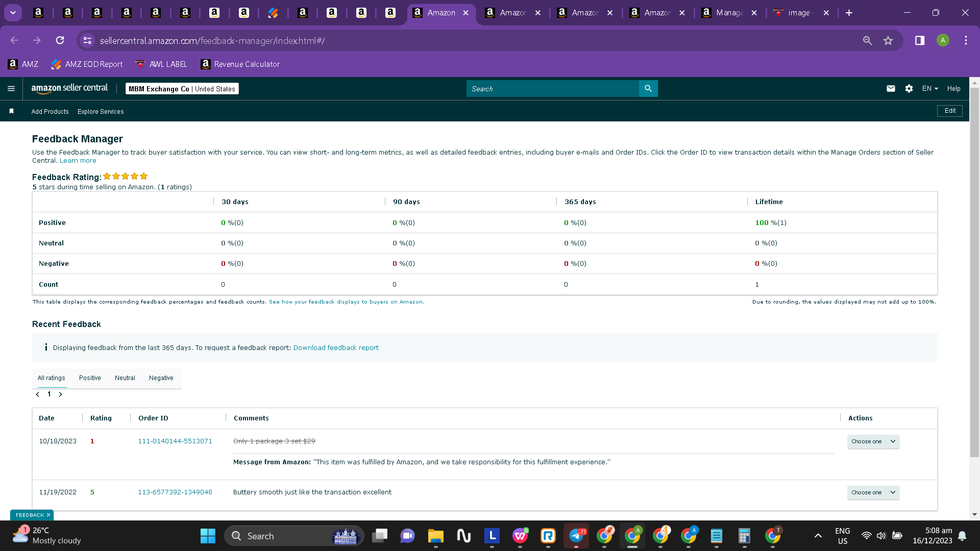Open the Revenue Calculator bookmark
The image size is (980, 551).
(240, 64)
